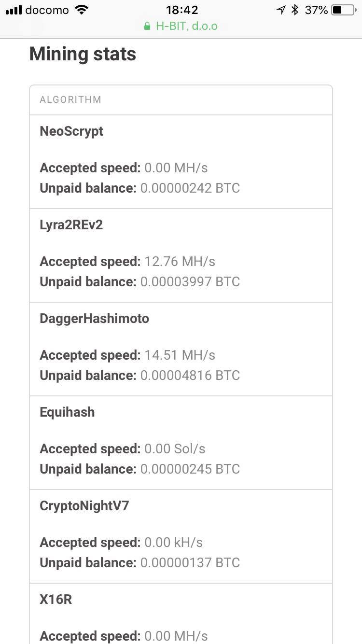Screen dimensions: 362x644
Task: Tap the 18:42 clock in status bar
Action: (x=181, y=10)
